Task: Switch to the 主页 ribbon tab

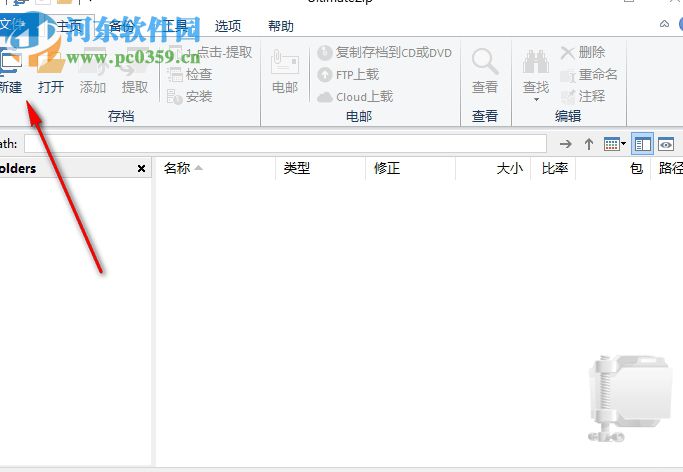Action: click(x=70, y=26)
